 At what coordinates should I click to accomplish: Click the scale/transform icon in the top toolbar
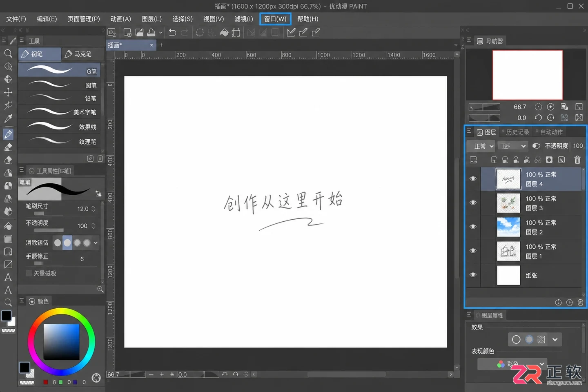coord(236,32)
